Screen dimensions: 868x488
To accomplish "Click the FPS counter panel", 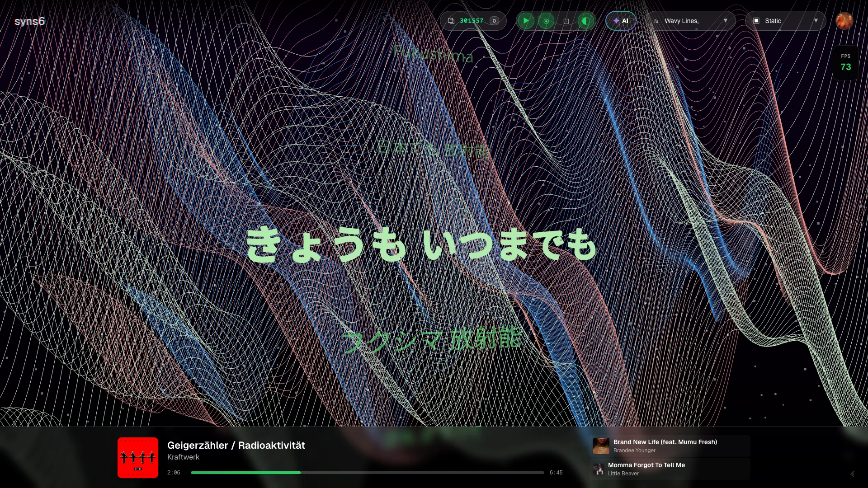I will (845, 63).
